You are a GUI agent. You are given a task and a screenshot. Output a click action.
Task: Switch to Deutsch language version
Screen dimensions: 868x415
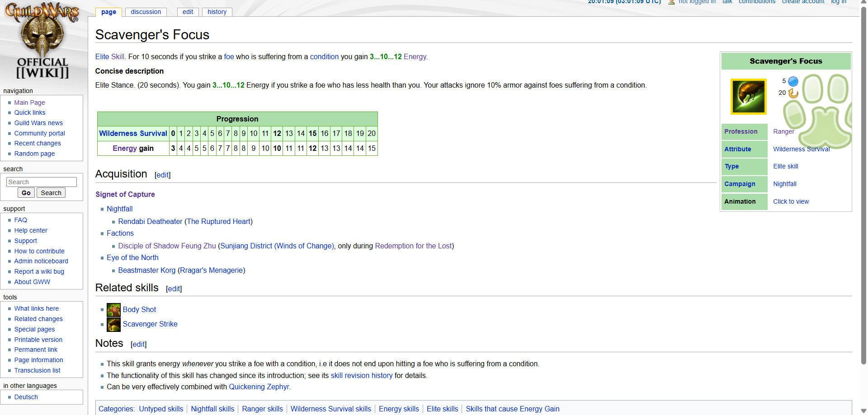pyautogui.click(x=26, y=397)
